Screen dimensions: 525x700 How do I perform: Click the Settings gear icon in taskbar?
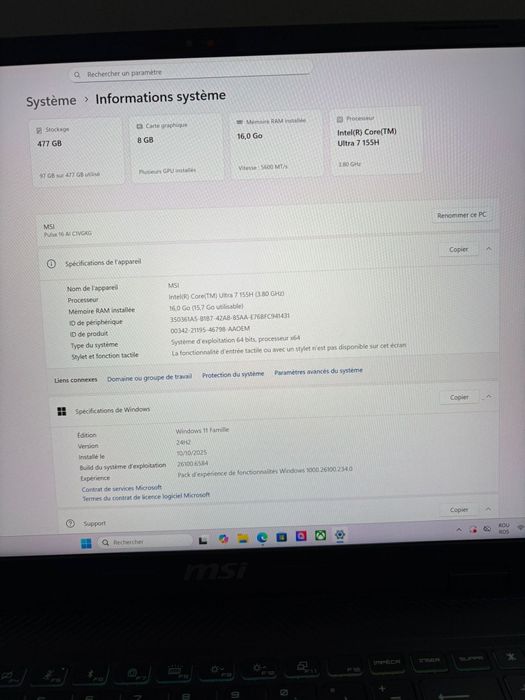(x=340, y=535)
